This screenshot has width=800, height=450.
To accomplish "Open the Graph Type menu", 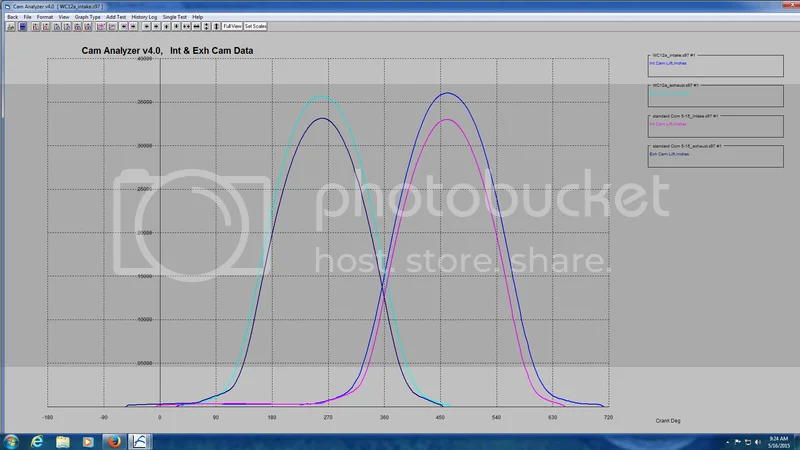I will [88, 17].
